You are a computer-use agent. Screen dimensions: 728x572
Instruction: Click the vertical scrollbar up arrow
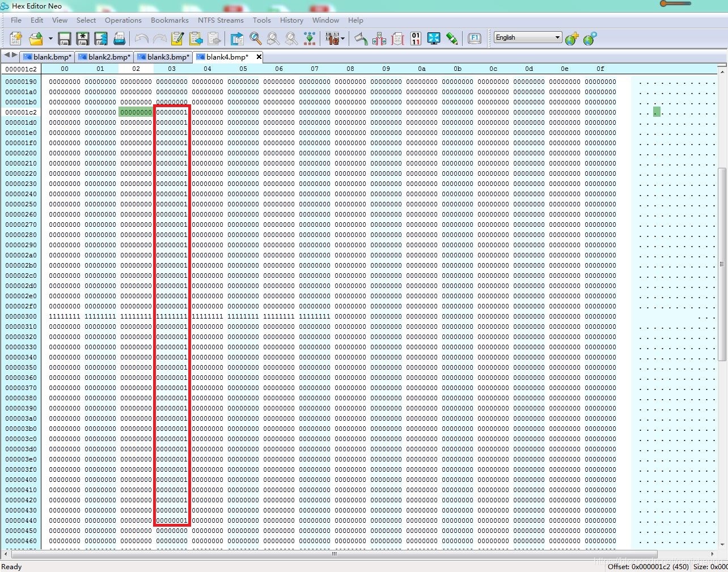coord(722,71)
